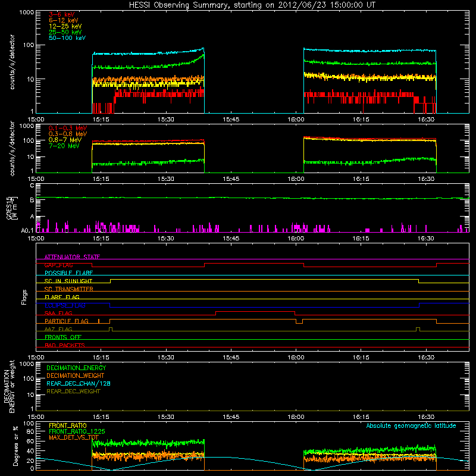Click the FRONT_RATIO legend entry

pyautogui.click(x=68, y=425)
